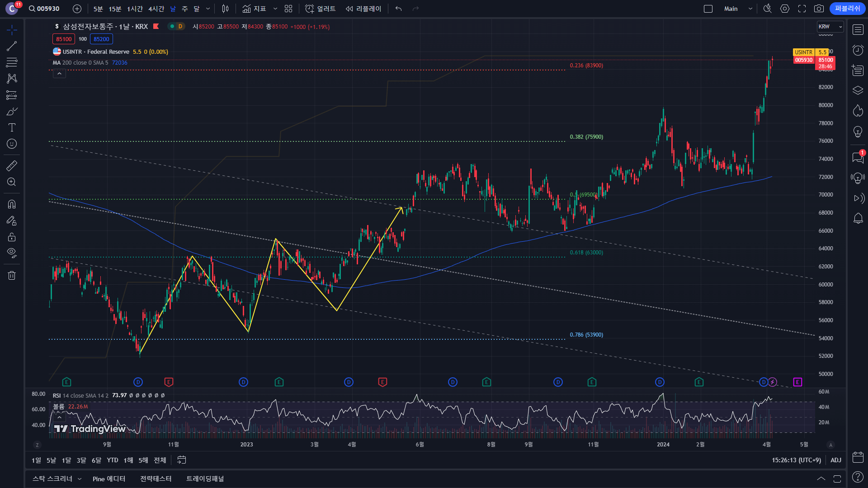Toggle hide all drawings eye icon
868x488 pixels.
click(12, 253)
